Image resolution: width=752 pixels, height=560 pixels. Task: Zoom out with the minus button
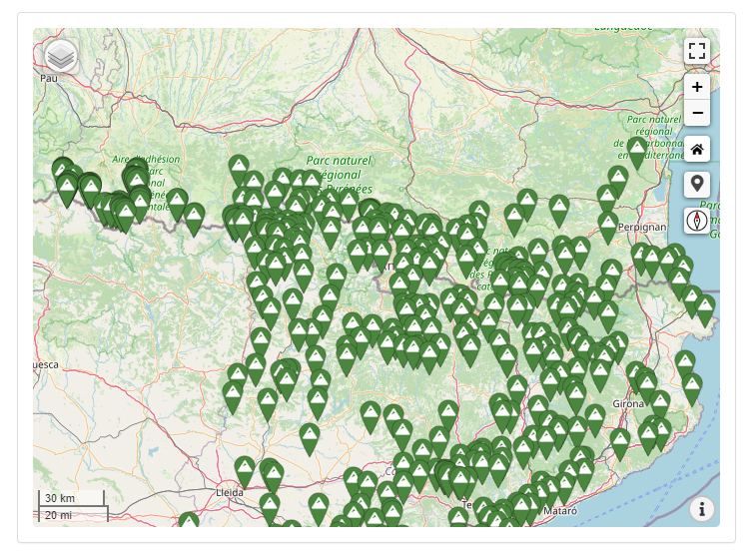(697, 113)
